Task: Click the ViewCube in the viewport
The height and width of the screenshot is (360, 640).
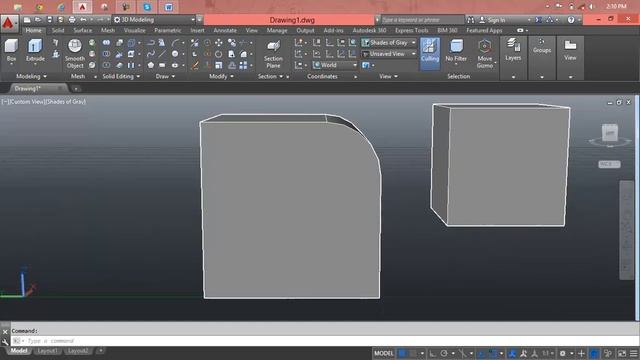Action: (x=610, y=133)
